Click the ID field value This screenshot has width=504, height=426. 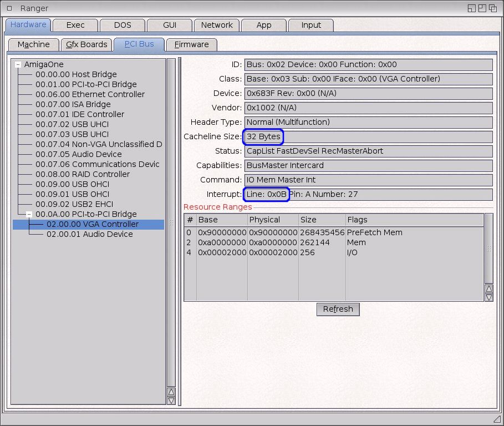[x=368, y=65]
